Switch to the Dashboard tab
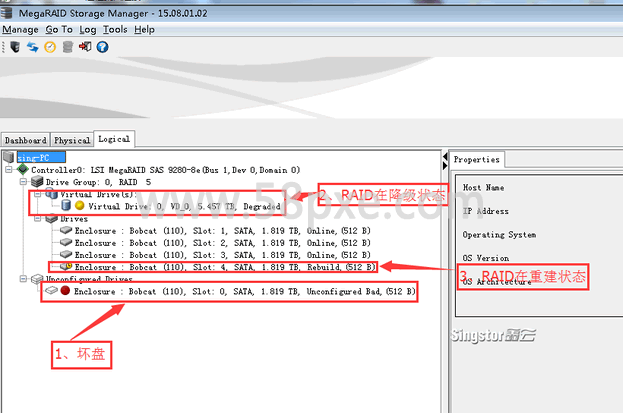Image resolution: width=623 pixels, height=413 pixels. click(26, 140)
